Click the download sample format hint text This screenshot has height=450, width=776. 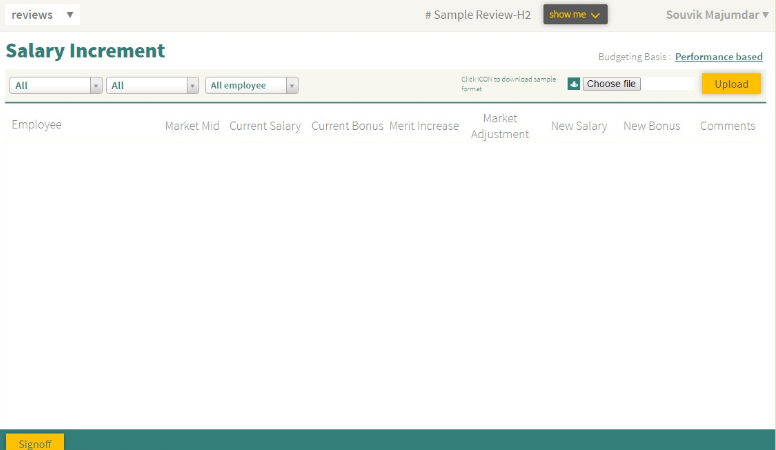point(508,84)
